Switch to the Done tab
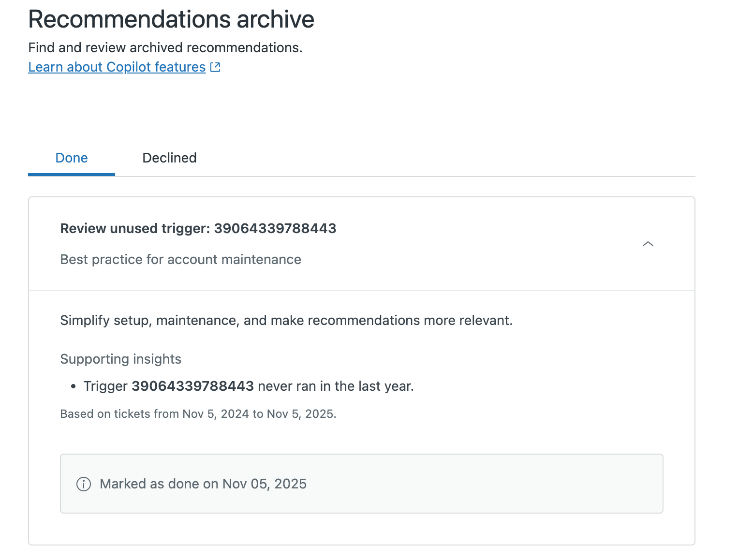The width and height of the screenshot is (738, 560). click(72, 158)
